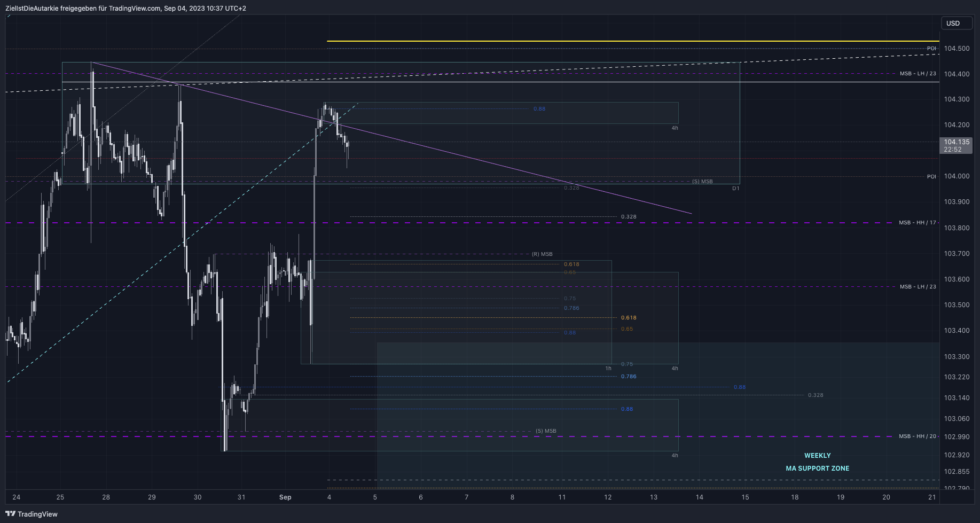
Task: Click the 104.500 price axis label
Action: [x=957, y=49]
